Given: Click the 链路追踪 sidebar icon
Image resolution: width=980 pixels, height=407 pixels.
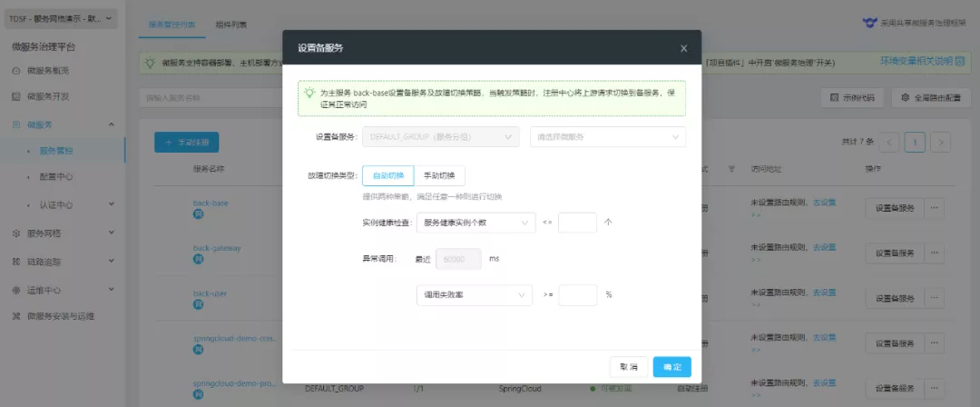Looking at the screenshot, I should coord(17,262).
